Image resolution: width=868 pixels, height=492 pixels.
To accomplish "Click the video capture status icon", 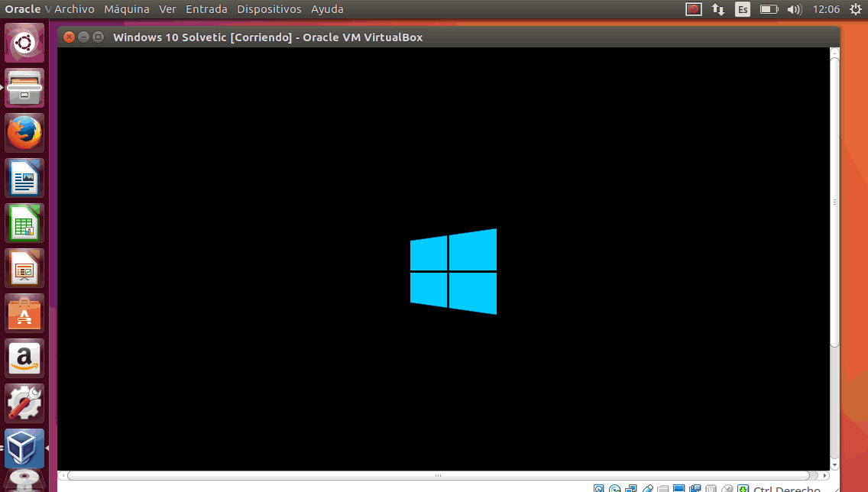I will click(x=695, y=489).
